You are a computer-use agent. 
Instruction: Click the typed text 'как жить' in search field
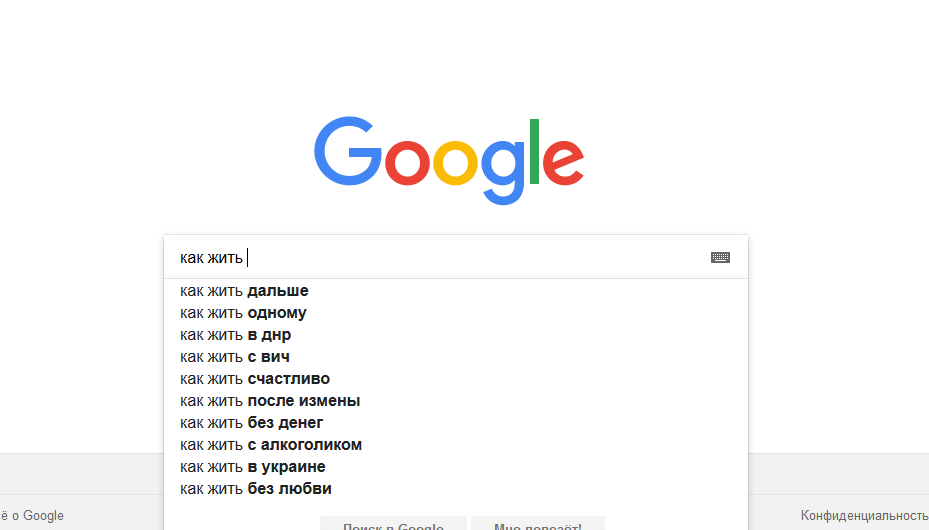(x=212, y=258)
